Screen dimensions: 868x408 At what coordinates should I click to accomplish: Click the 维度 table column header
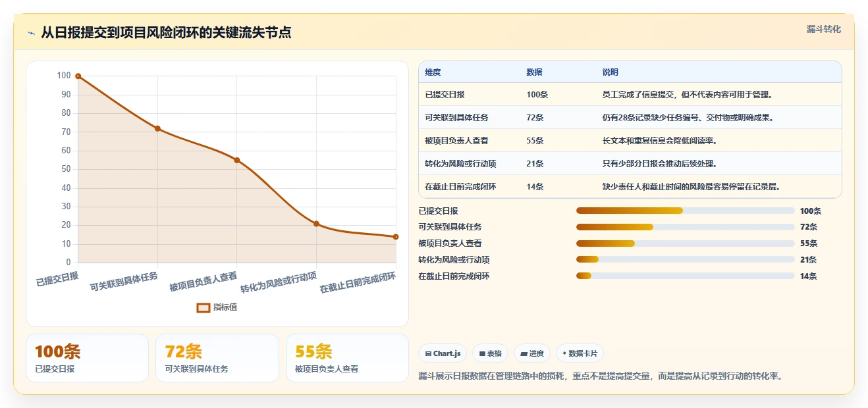pos(433,72)
